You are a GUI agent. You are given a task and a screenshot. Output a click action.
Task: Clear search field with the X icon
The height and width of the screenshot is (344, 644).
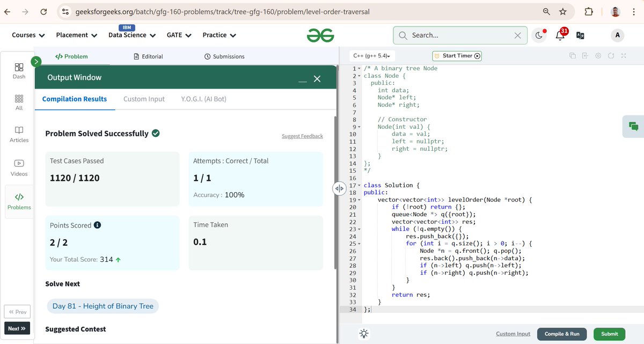[517, 35]
